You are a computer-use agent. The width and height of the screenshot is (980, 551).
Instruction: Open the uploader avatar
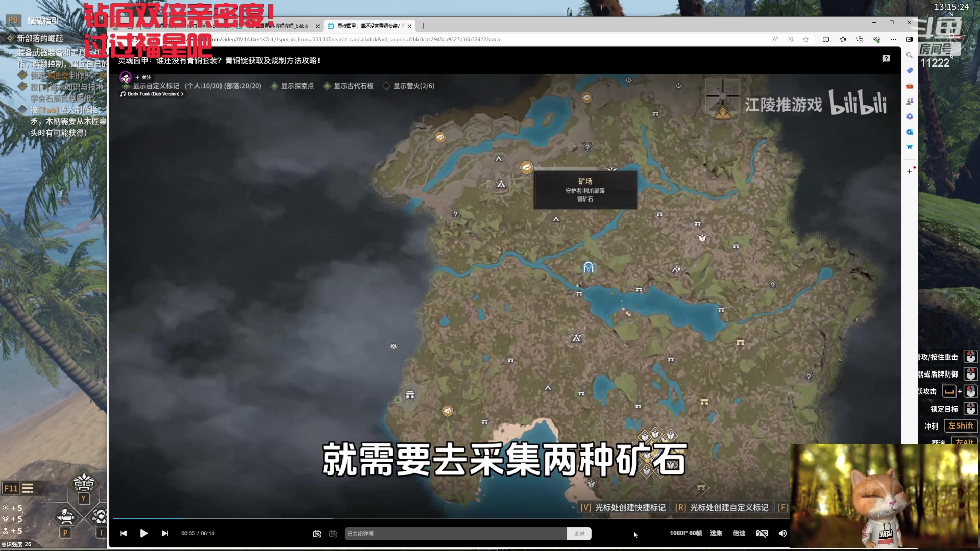pos(126,77)
